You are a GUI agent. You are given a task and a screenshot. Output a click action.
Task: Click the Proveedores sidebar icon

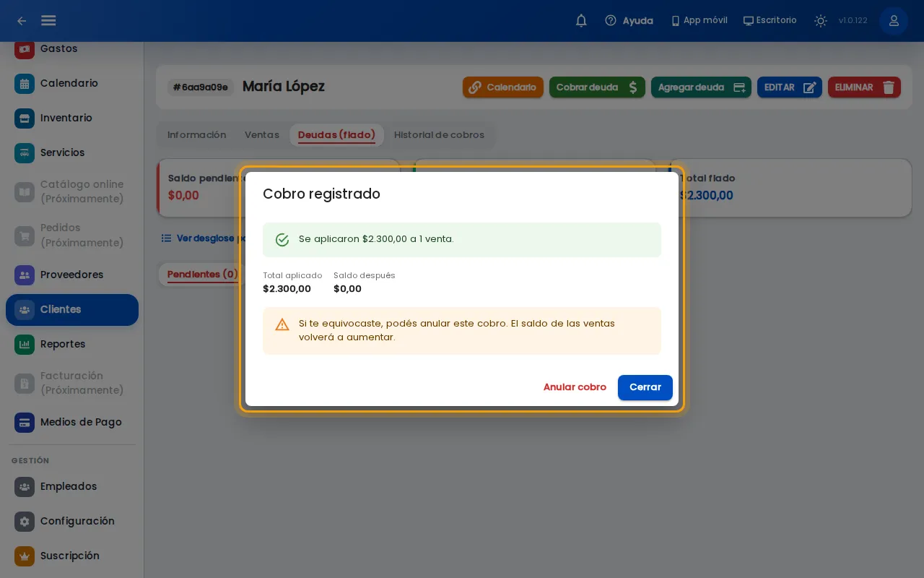click(x=25, y=275)
